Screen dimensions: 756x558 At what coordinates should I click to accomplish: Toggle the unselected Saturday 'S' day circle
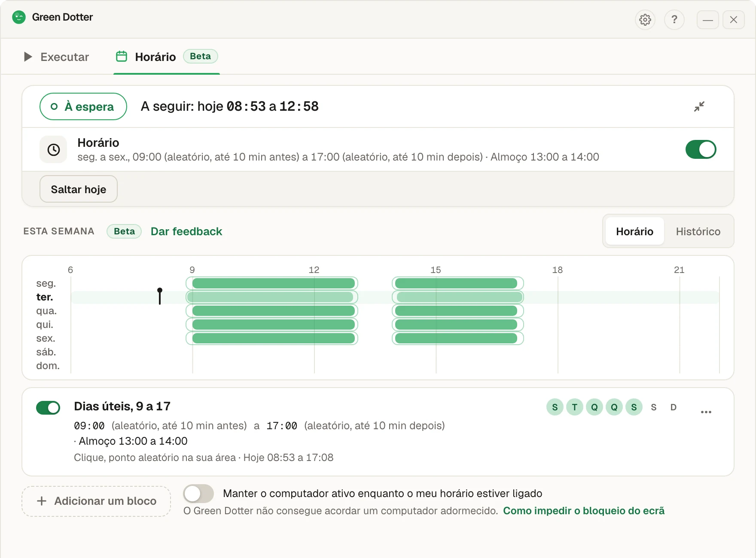point(653,407)
